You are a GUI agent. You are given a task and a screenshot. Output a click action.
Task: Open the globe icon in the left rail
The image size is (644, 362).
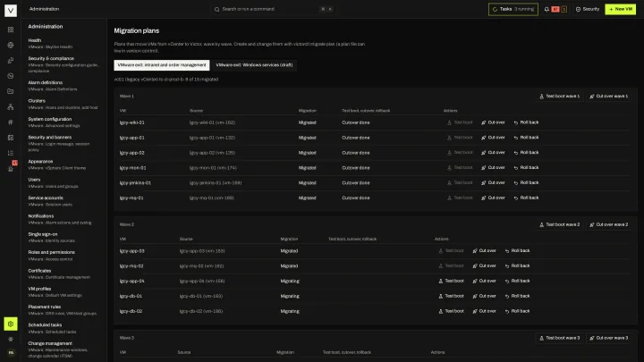click(11, 46)
